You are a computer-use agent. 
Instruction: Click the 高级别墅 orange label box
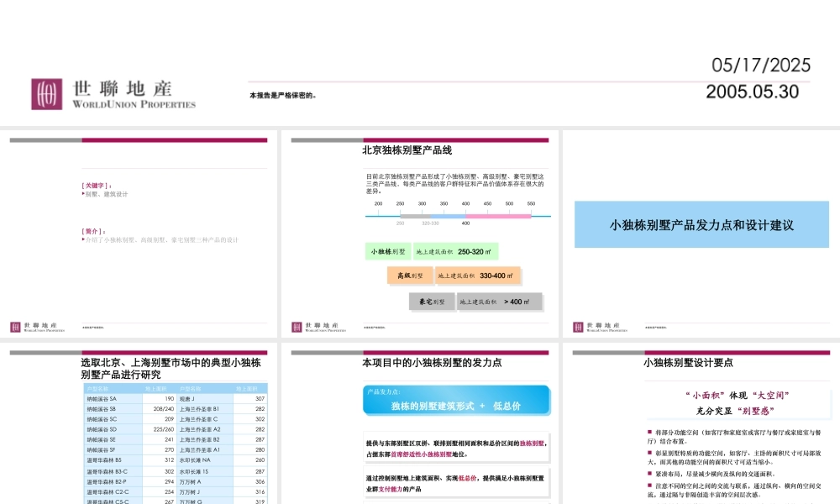coord(410,276)
